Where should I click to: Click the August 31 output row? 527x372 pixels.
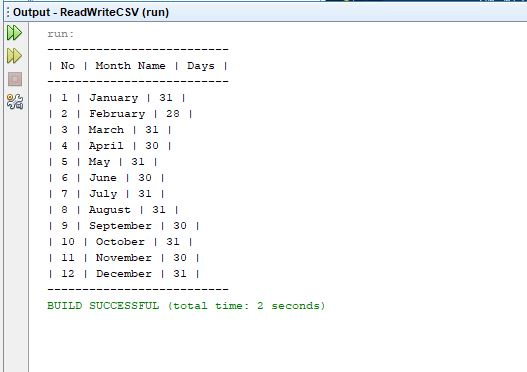(x=114, y=210)
